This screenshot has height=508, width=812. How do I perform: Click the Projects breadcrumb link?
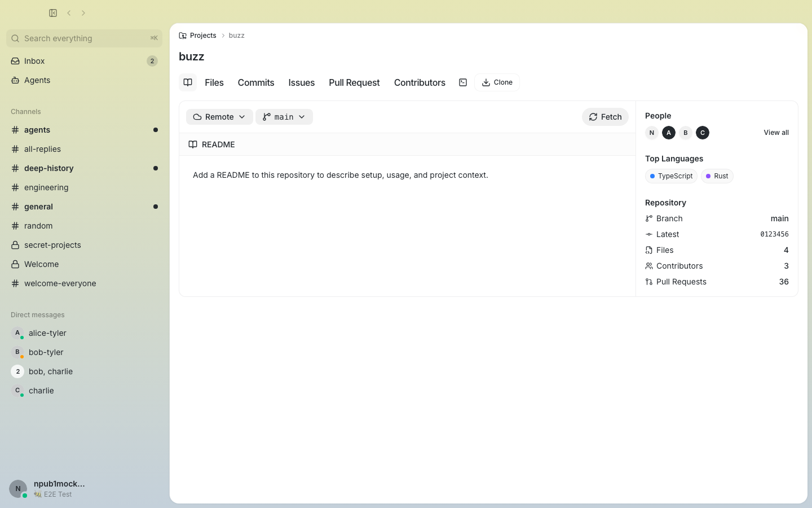coord(197,36)
